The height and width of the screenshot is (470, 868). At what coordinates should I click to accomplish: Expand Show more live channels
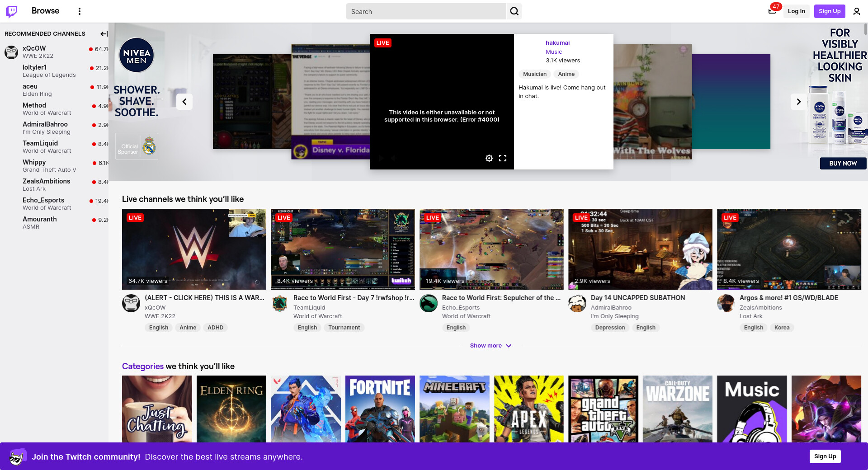pos(491,346)
